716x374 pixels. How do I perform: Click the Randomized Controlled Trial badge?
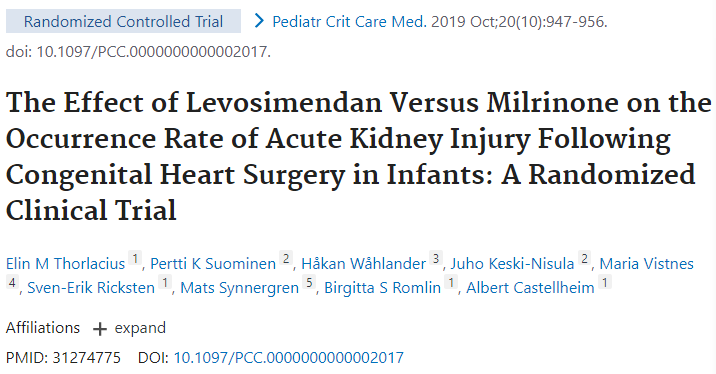123,21
